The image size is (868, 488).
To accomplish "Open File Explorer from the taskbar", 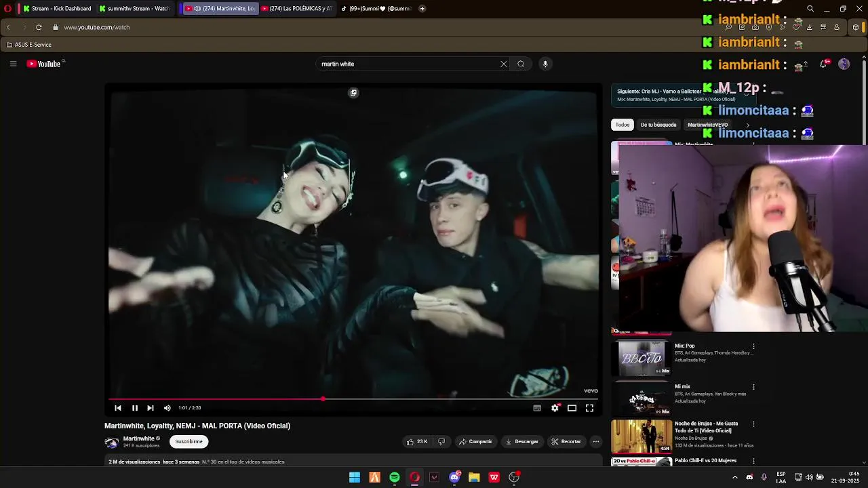I will 474,477.
